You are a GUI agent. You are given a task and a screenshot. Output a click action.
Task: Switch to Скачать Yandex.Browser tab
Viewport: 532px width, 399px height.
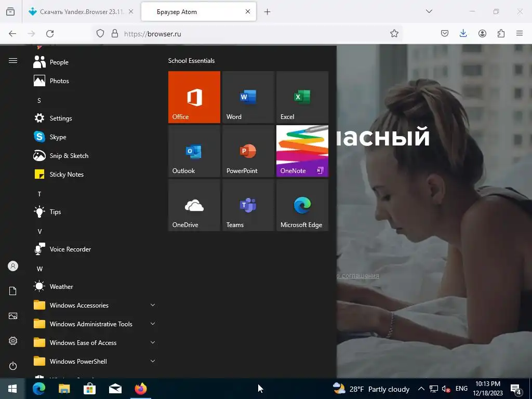(81, 11)
